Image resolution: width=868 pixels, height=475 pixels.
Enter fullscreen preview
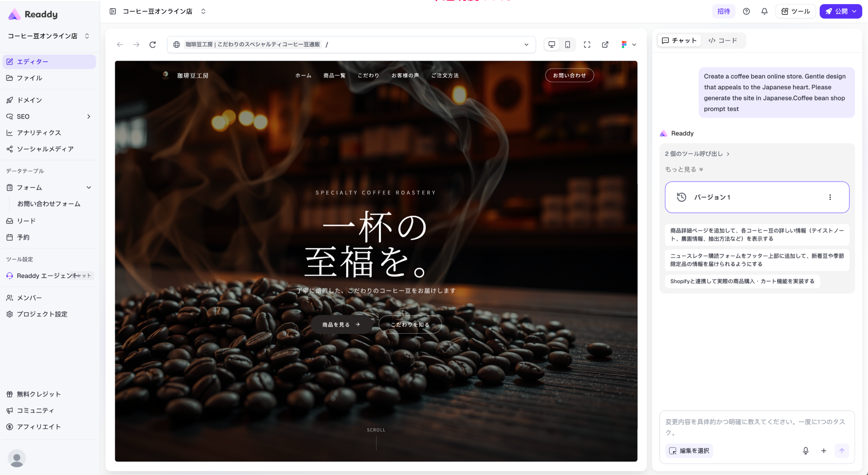coord(587,44)
